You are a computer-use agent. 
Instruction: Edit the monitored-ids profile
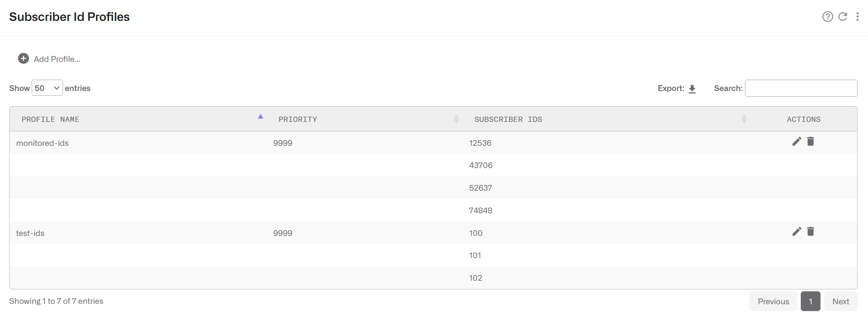tap(797, 141)
